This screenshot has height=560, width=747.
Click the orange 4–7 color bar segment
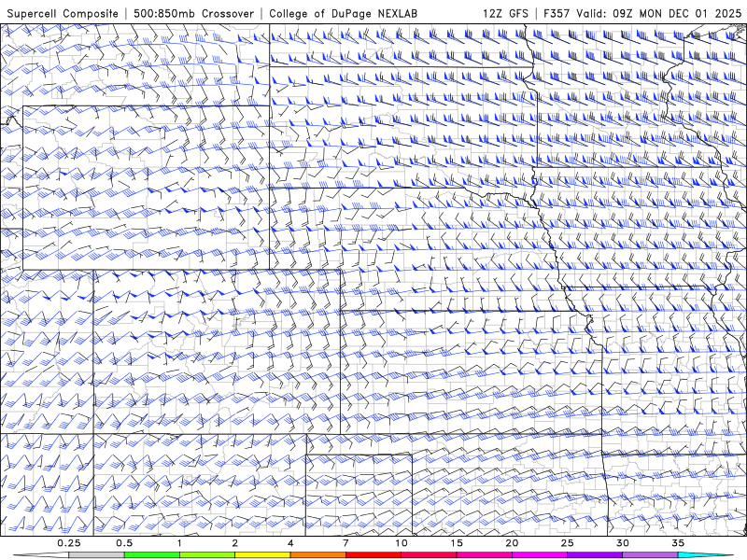coord(317,555)
